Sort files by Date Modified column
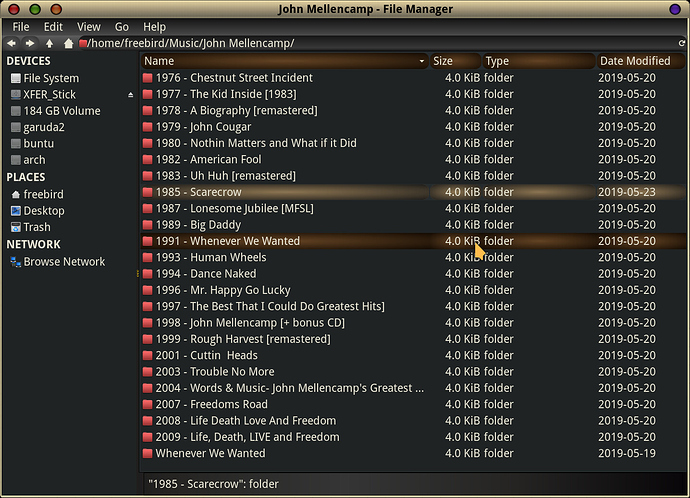 (x=640, y=61)
